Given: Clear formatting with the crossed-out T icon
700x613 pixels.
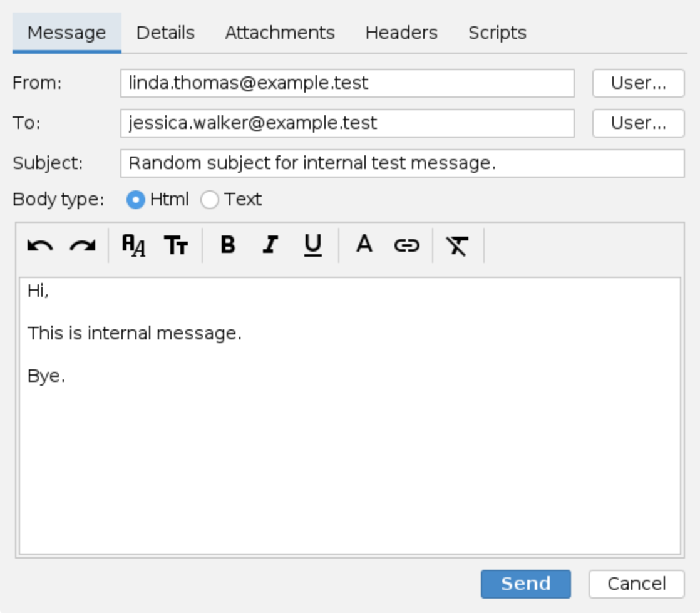Looking at the screenshot, I should 458,246.
